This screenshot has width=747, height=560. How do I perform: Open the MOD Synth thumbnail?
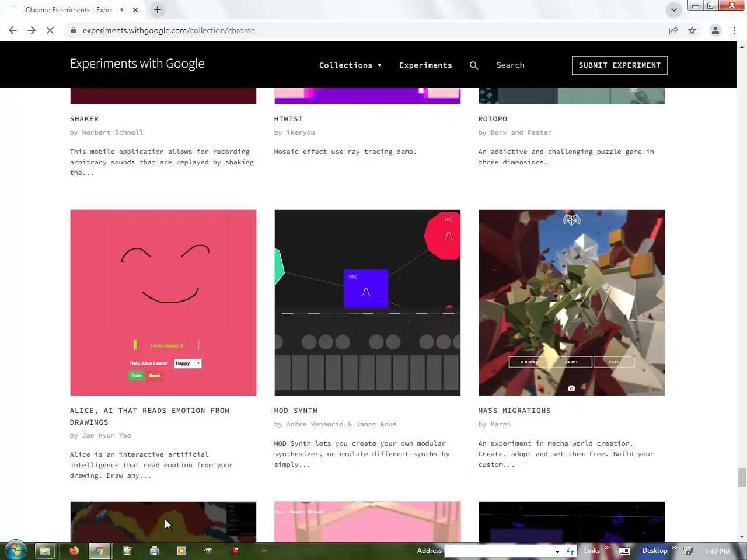tap(367, 303)
